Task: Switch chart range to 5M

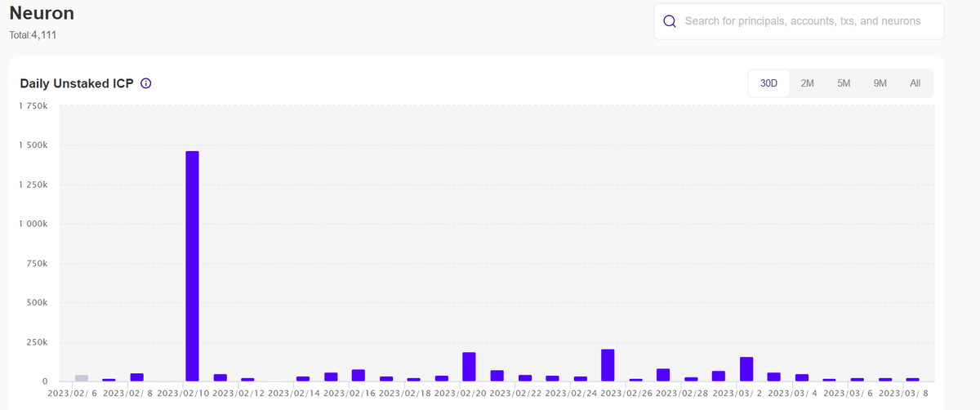Action: (844, 83)
